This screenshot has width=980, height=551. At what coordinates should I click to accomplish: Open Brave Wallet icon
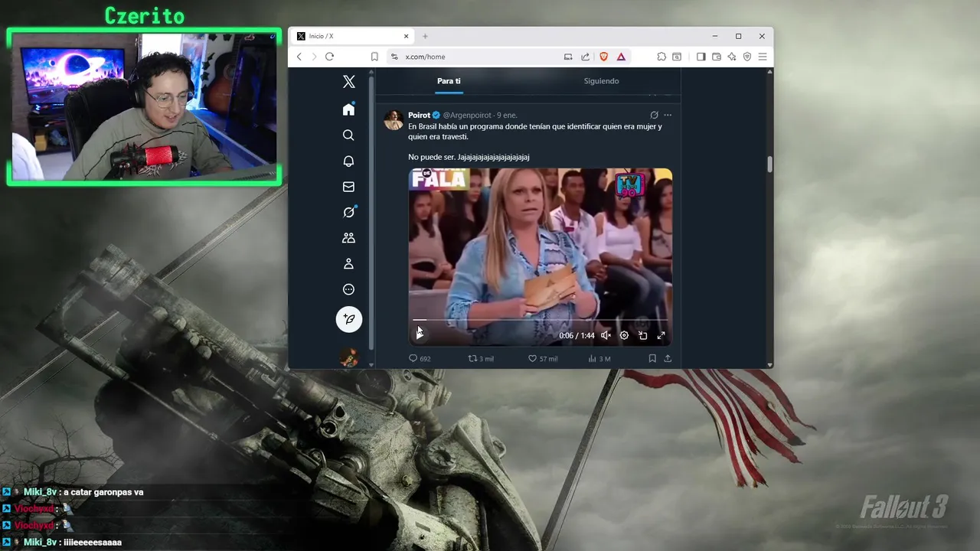click(717, 57)
